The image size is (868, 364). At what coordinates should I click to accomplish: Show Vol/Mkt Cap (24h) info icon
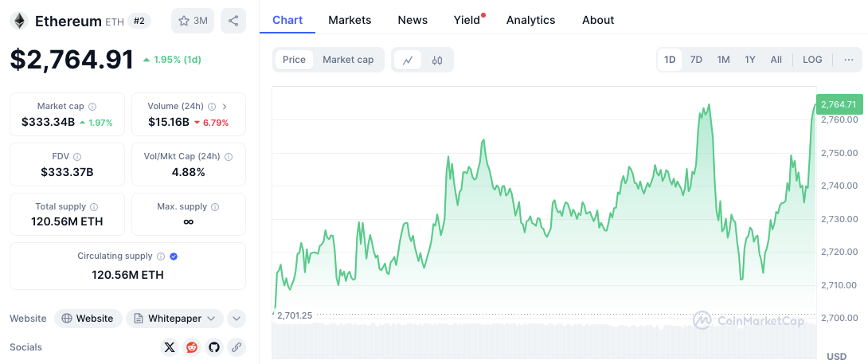pyautogui.click(x=229, y=157)
